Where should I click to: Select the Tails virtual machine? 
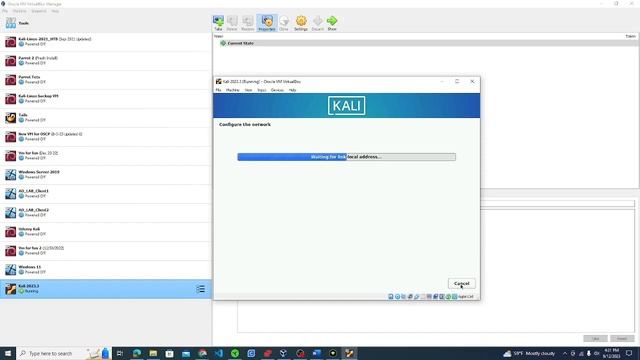(x=106, y=118)
